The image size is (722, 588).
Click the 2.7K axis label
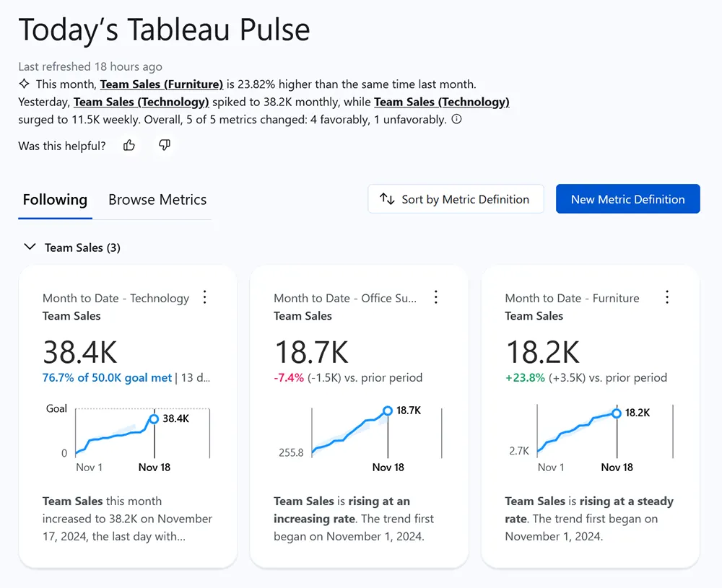(519, 451)
